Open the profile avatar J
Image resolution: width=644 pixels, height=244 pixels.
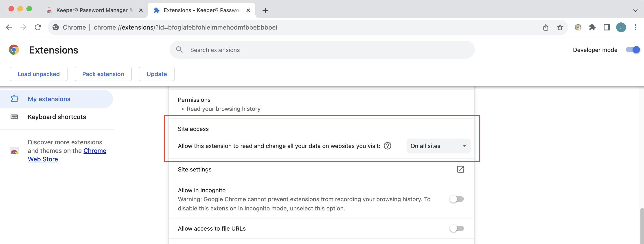pos(621,27)
